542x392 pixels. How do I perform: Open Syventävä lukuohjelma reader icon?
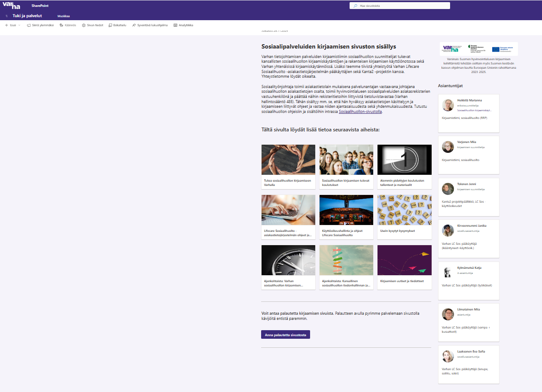(134, 25)
